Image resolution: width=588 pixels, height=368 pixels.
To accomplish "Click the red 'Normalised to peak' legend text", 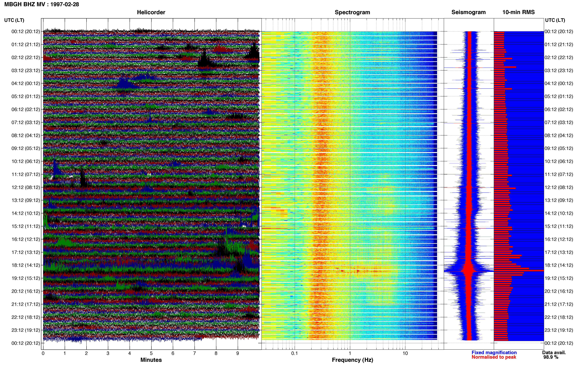I will (494, 357).
